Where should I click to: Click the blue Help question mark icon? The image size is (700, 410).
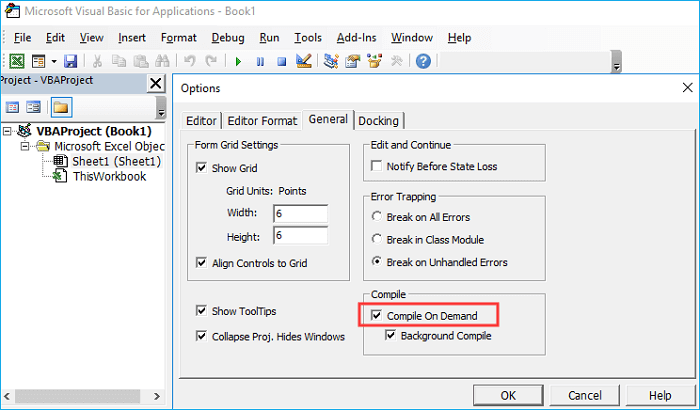(x=423, y=61)
